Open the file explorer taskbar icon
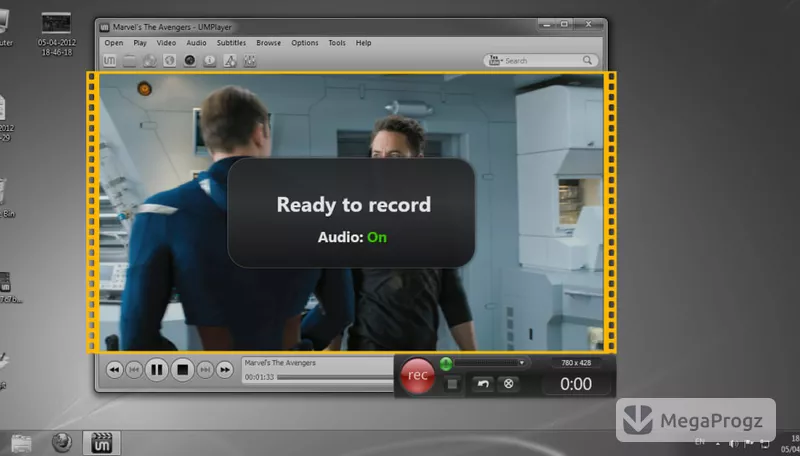The height and width of the screenshot is (456, 800). (21, 443)
